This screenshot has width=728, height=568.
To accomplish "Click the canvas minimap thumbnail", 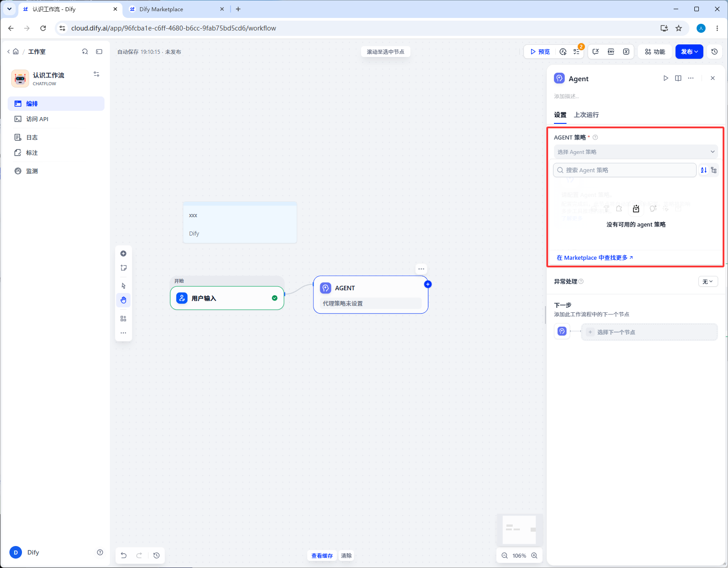I will pos(519,529).
